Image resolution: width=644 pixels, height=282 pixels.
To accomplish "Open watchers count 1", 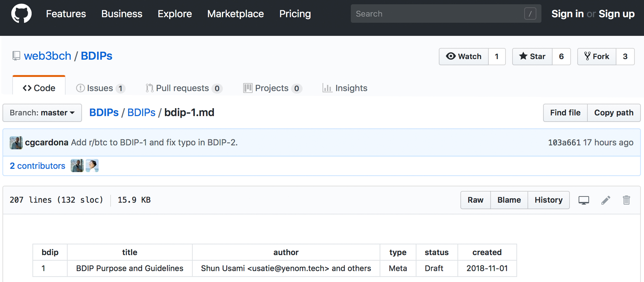I will pyautogui.click(x=497, y=57).
